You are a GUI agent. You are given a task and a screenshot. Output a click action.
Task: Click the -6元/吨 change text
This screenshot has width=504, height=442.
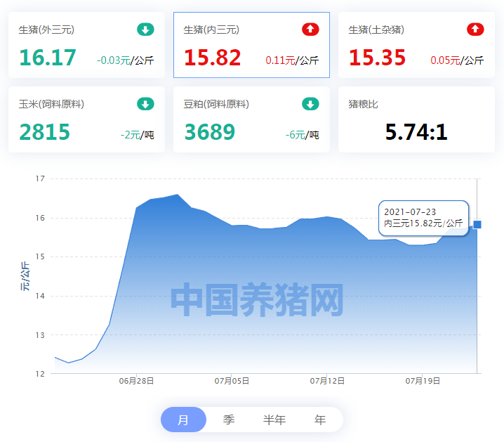[x=302, y=135]
